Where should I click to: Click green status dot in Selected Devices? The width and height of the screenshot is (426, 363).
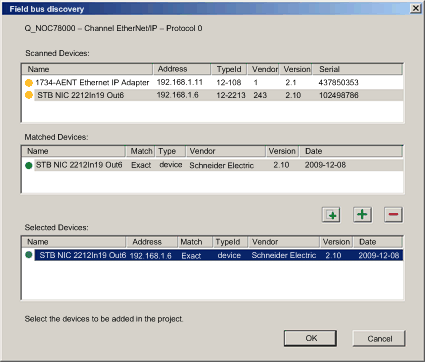tap(29, 255)
